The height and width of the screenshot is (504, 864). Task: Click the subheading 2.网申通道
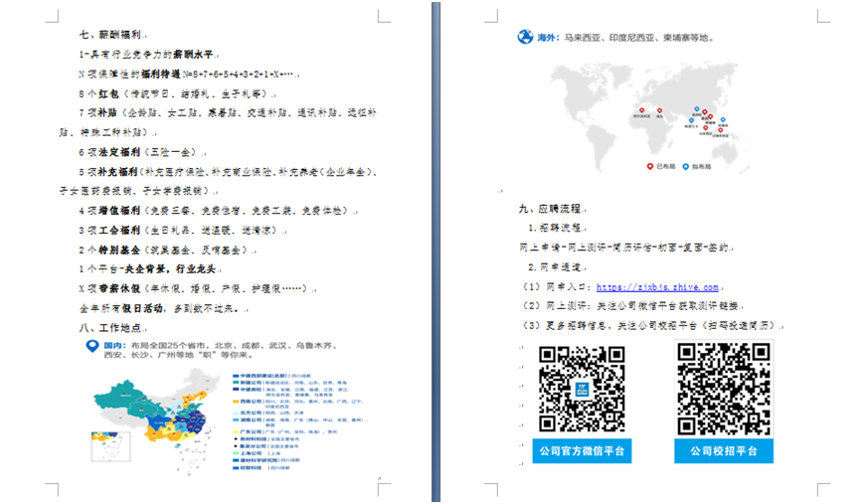tap(555, 267)
